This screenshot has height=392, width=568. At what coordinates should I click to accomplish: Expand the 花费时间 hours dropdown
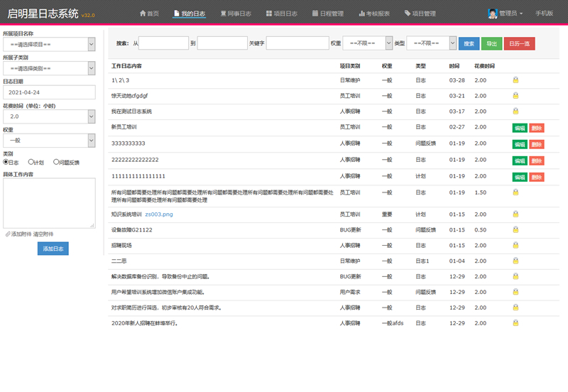click(48, 116)
